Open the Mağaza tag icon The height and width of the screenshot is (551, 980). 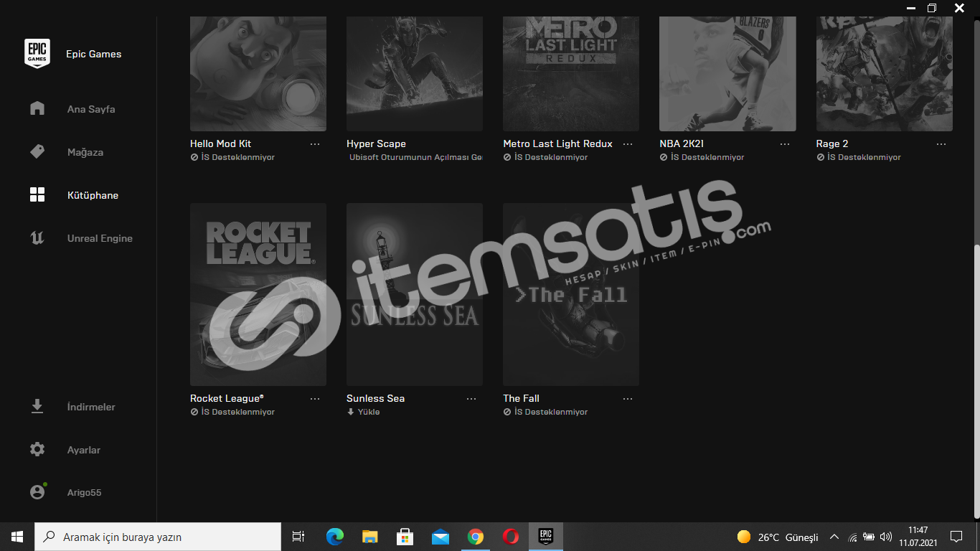click(x=37, y=151)
